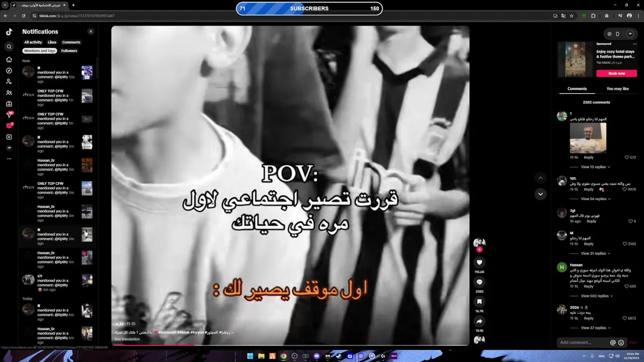Open the Friends icon in sidebar
644x362 pixels.
pos(9,93)
